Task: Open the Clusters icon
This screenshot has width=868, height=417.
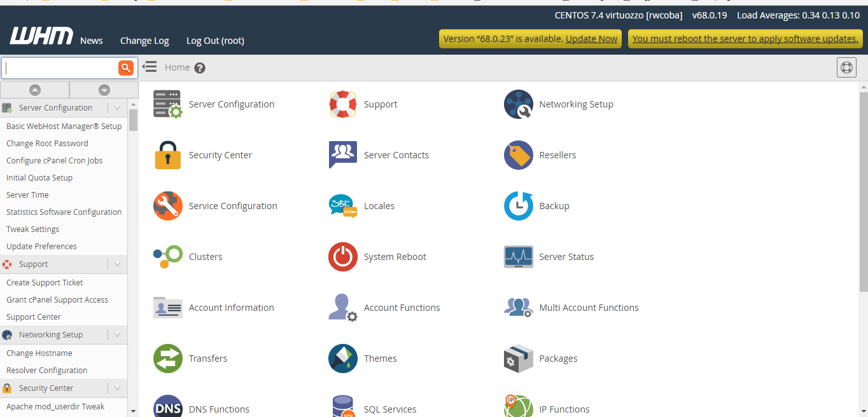Action: coord(167,257)
